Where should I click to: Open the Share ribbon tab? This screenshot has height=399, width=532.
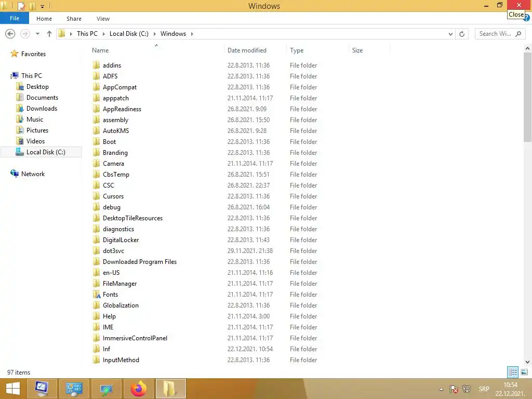[x=74, y=19]
